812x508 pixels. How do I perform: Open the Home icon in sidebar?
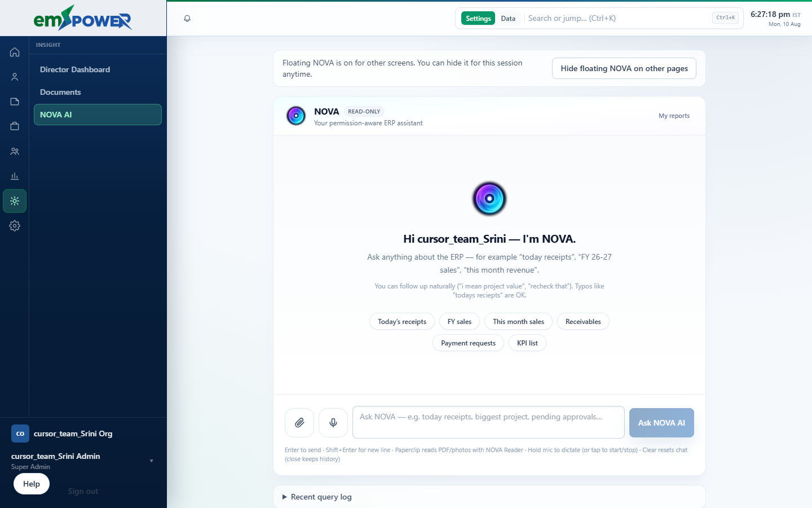pyautogui.click(x=15, y=52)
